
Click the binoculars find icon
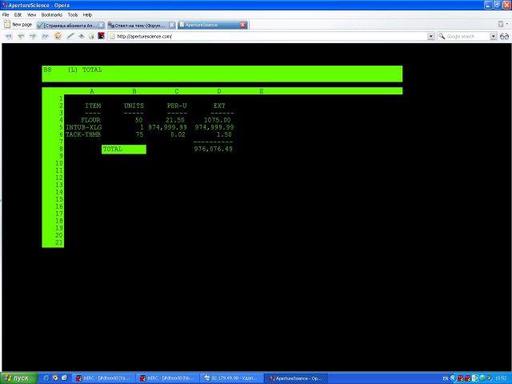[x=504, y=36]
